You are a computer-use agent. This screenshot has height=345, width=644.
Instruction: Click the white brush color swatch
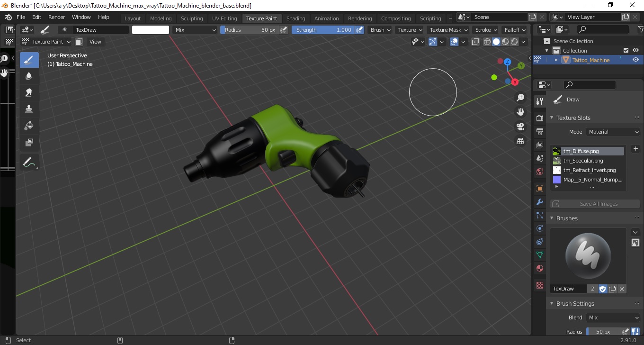click(x=151, y=30)
